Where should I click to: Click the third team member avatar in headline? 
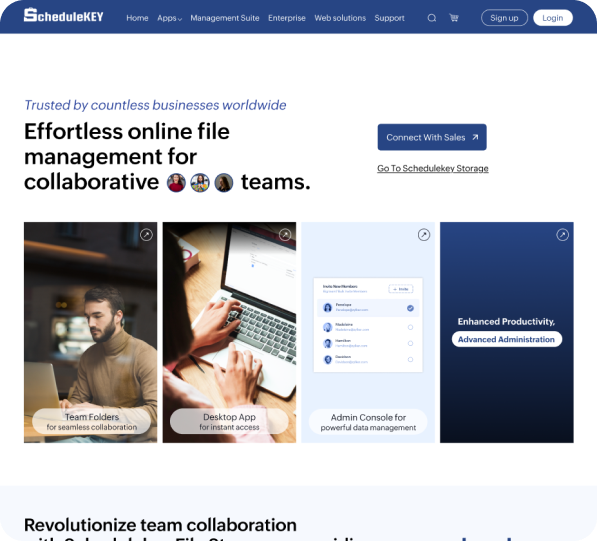tap(223, 183)
